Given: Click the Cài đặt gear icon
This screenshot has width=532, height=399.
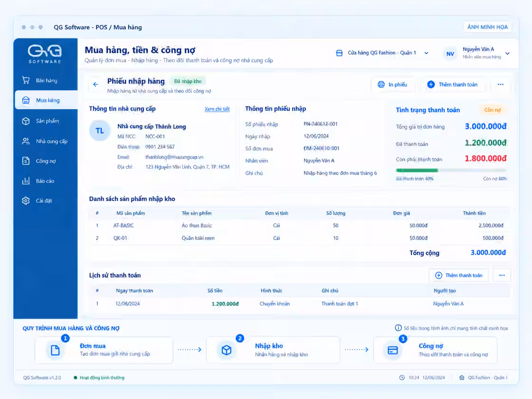Looking at the screenshot, I should click(26, 200).
